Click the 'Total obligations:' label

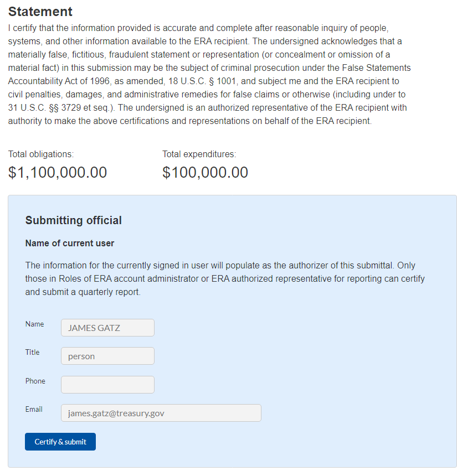(41, 154)
